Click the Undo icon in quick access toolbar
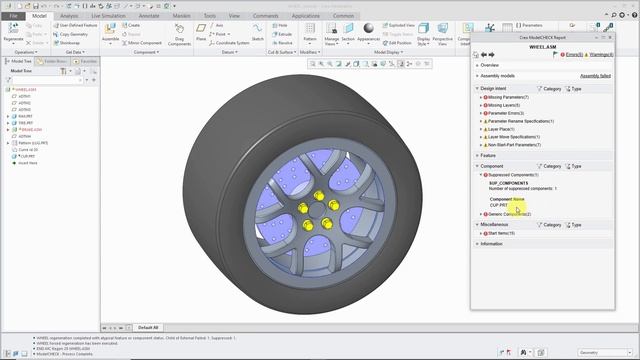The image size is (640, 360). pos(44,6)
